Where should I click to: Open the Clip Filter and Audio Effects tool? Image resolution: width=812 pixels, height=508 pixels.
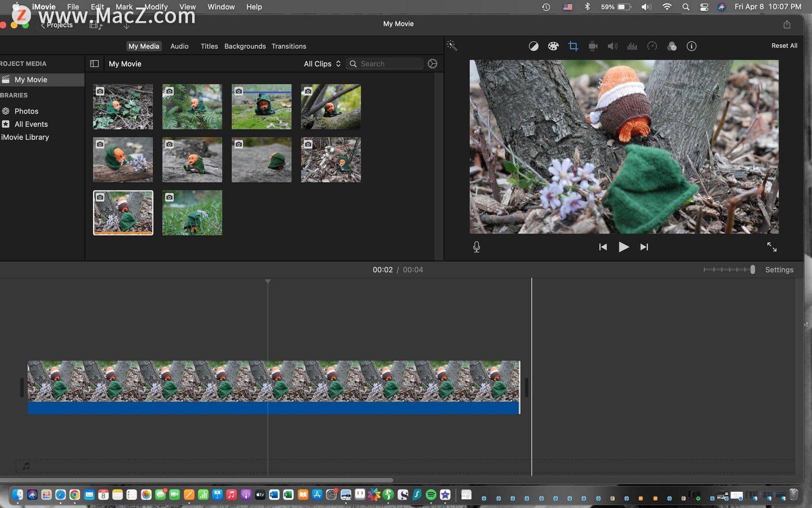click(672, 46)
